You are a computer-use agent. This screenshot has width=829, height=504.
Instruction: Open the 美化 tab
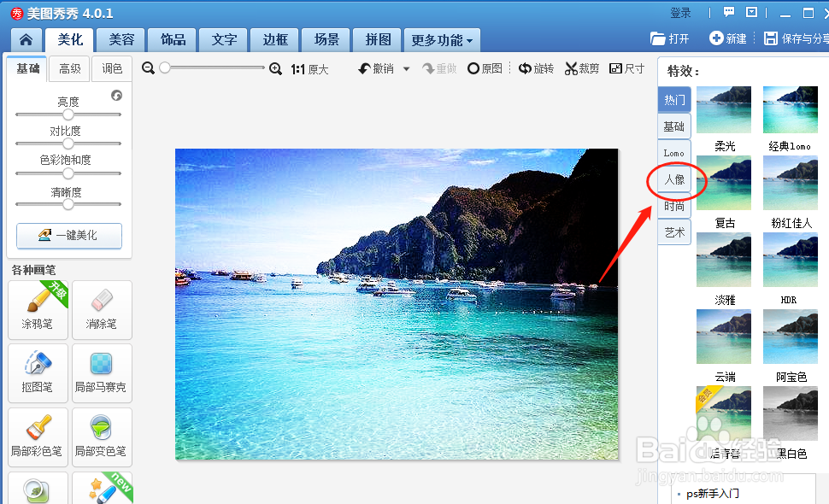(70, 39)
